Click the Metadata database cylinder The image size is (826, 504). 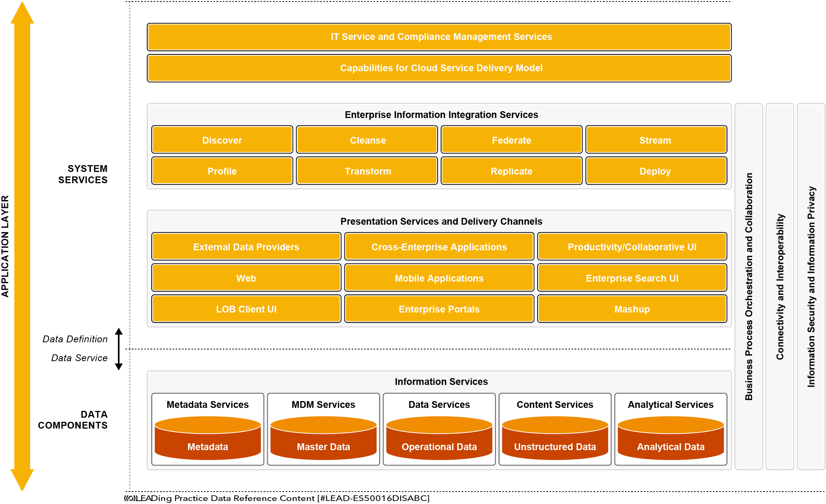tap(208, 438)
